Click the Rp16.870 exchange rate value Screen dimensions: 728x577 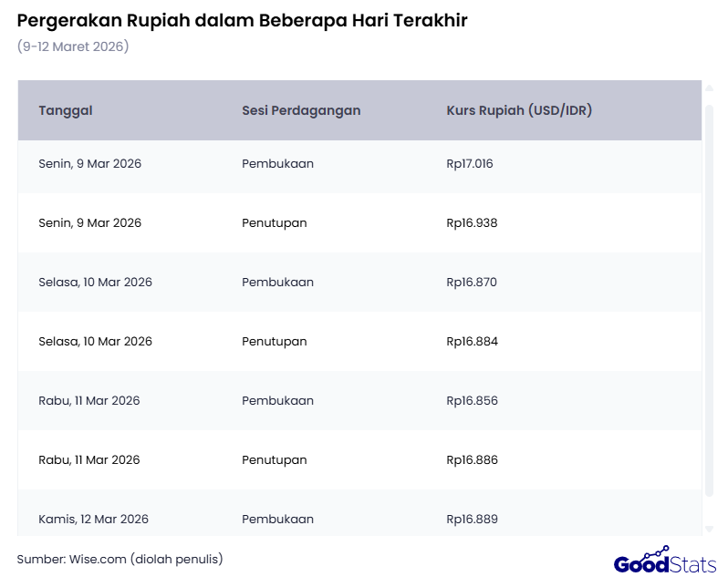(x=472, y=283)
